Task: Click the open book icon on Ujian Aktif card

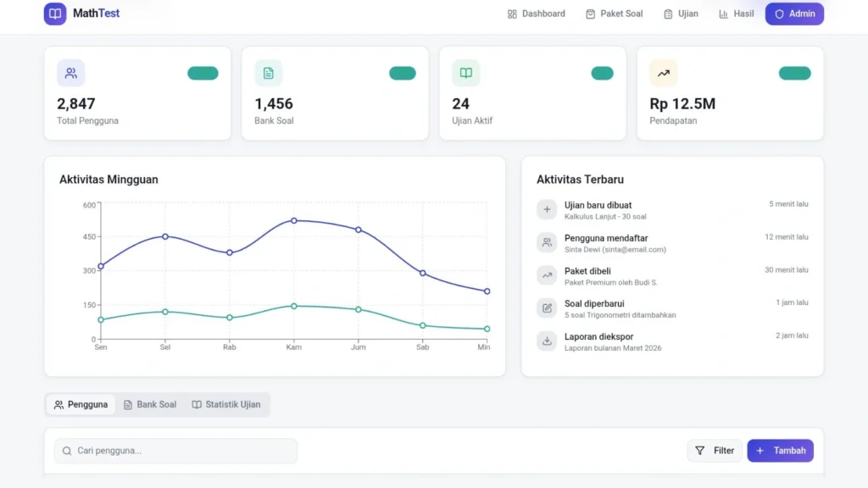Action: coord(466,73)
